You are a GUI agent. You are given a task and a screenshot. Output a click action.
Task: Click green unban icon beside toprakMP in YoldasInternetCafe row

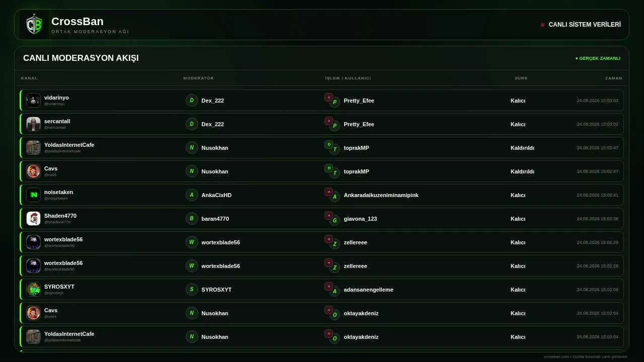click(x=329, y=144)
